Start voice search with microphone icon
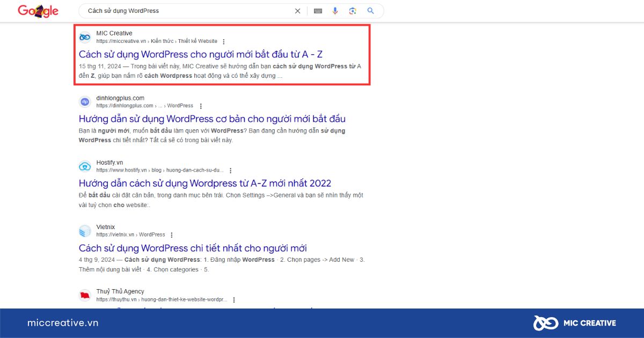This screenshot has height=338, width=644. click(x=335, y=11)
